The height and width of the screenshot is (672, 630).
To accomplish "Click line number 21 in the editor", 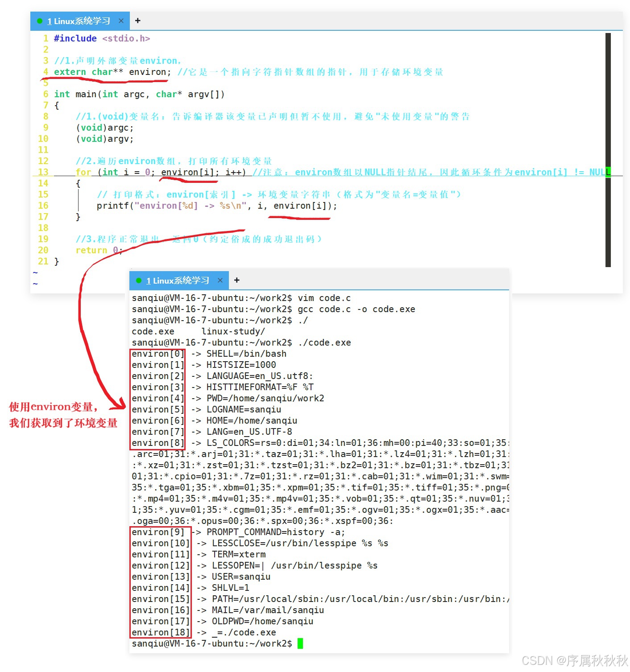I will point(43,261).
